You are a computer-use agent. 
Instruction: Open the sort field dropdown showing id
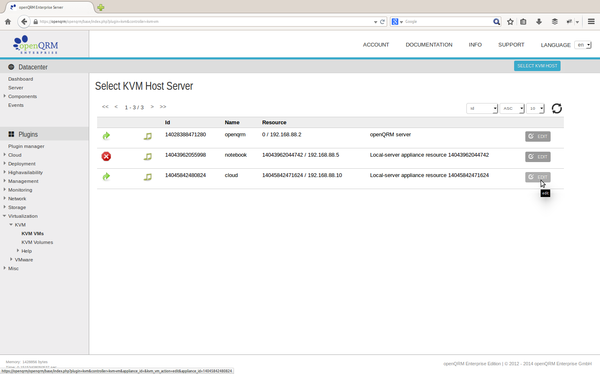click(482, 108)
